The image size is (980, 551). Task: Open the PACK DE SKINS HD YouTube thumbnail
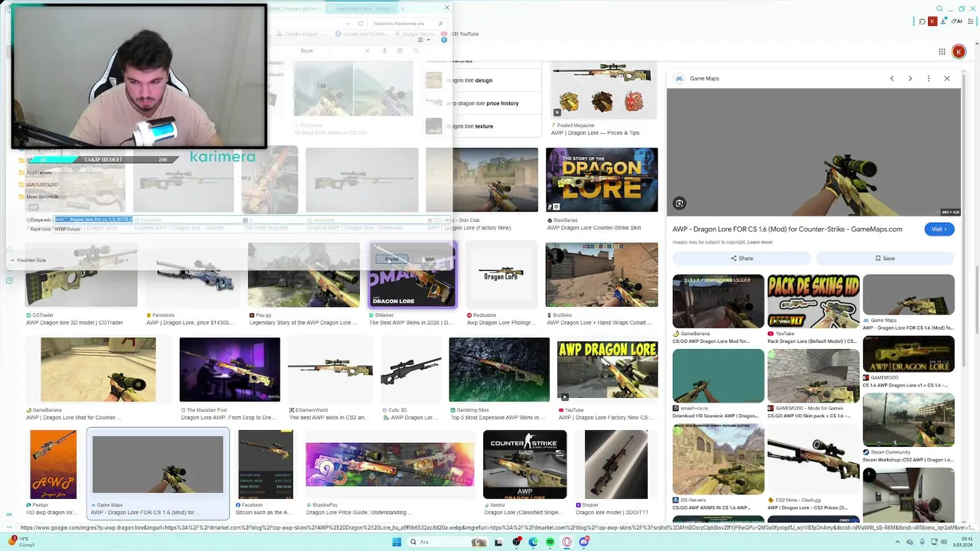point(813,301)
